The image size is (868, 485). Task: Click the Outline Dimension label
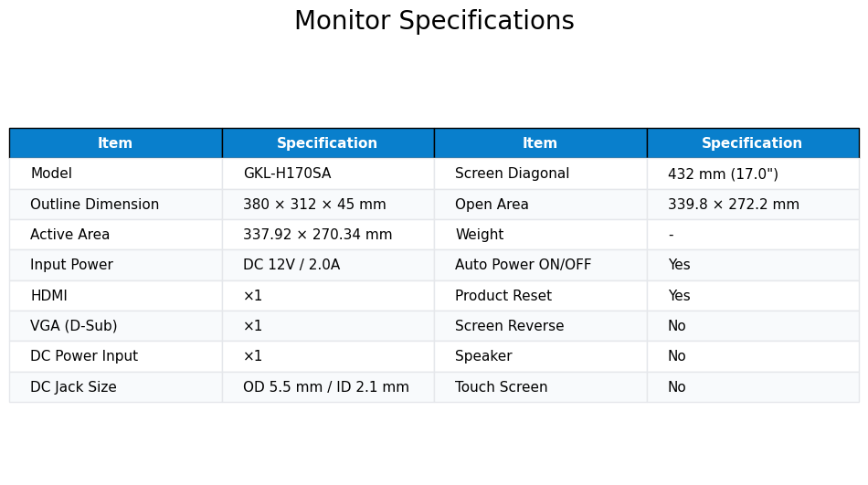(x=95, y=205)
